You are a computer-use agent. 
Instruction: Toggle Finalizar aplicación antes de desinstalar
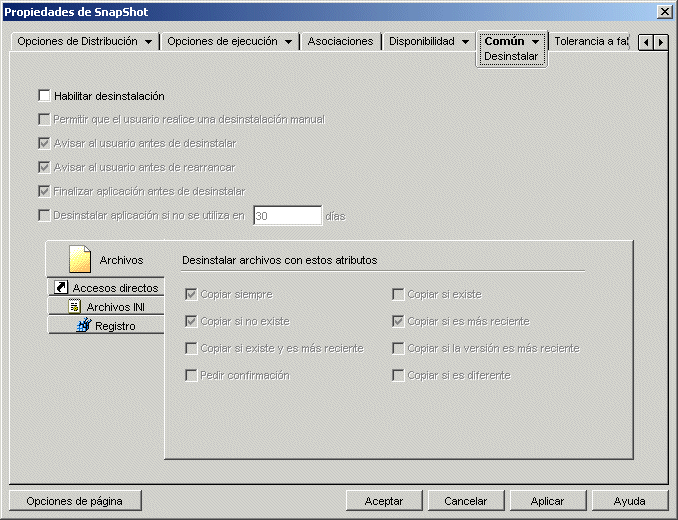[44, 191]
